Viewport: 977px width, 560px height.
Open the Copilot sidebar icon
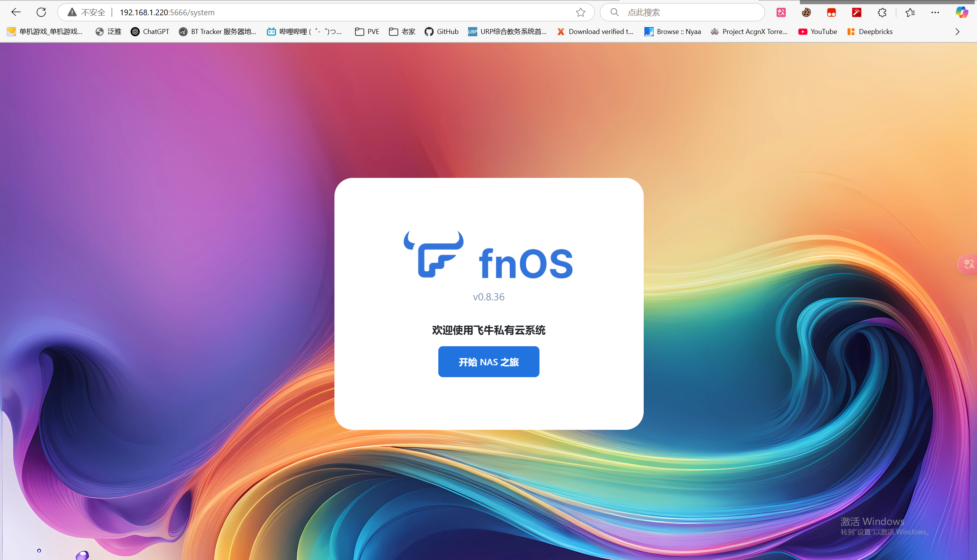[x=962, y=12]
